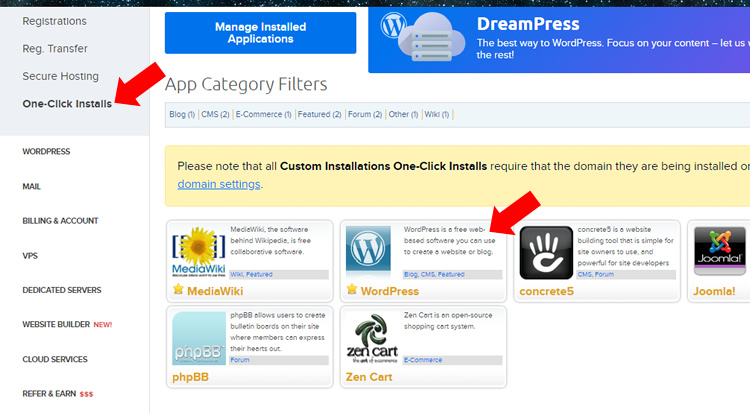Click the star icon beside MediaWiki
Image resolution: width=750 pixels, height=413 pixels.
pos(178,289)
